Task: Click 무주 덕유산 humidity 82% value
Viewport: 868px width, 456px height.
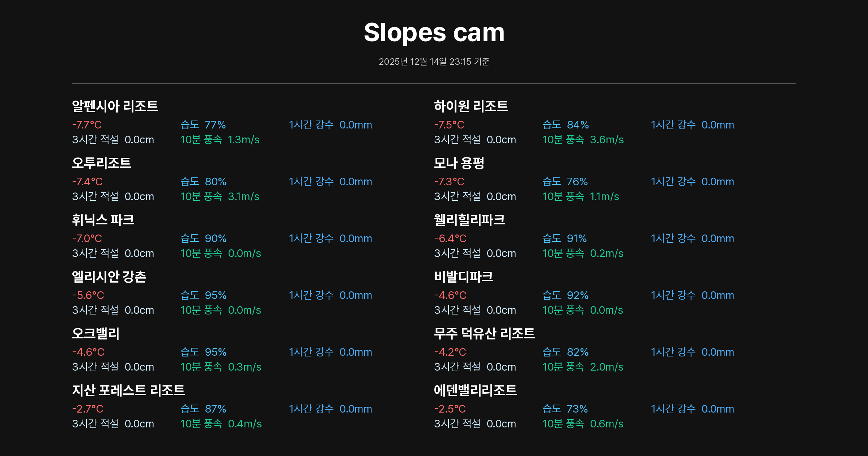Action: [578, 352]
